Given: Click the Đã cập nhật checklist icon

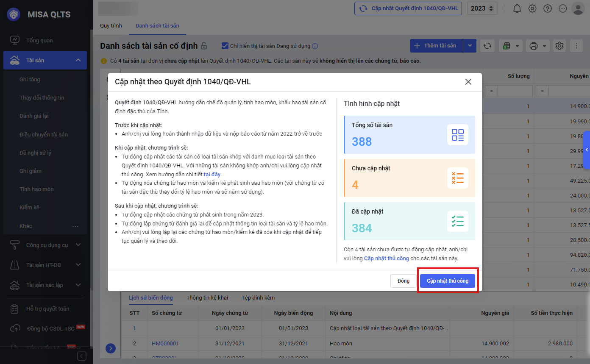Looking at the screenshot, I should click(x=458, y=221).
